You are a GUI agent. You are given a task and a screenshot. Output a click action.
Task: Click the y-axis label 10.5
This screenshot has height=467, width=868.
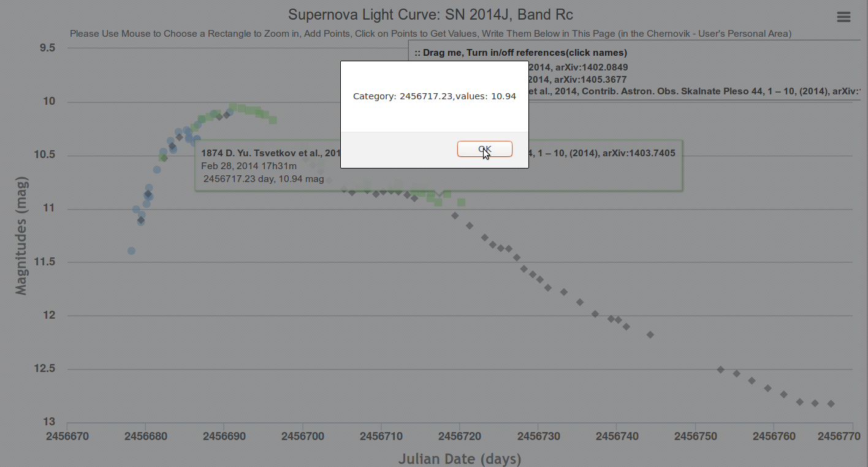[44, 155]
